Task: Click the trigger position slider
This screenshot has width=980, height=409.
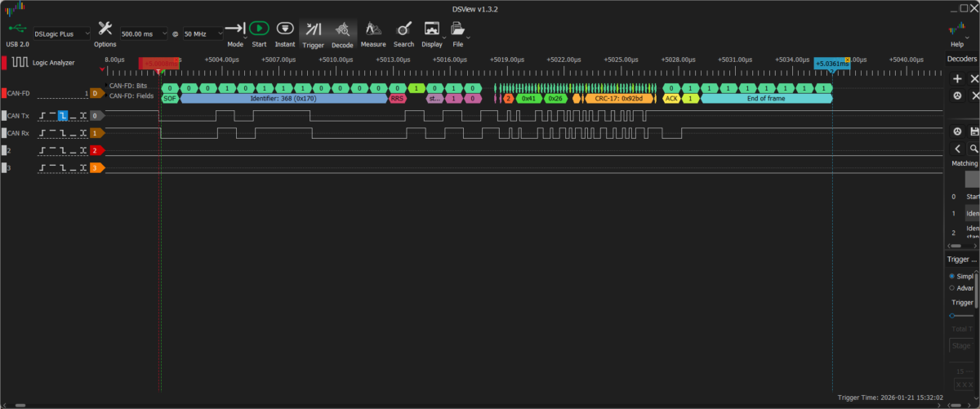Action: (952, 315)
